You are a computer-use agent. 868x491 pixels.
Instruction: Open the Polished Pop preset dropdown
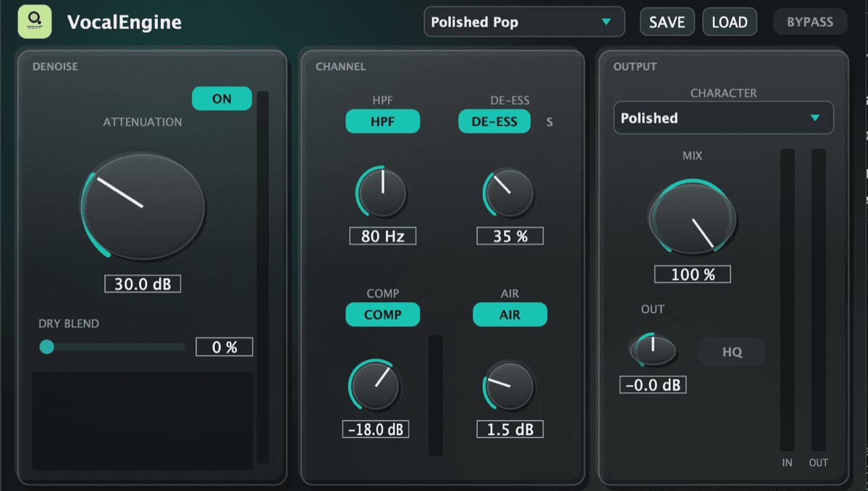[524, 22]
